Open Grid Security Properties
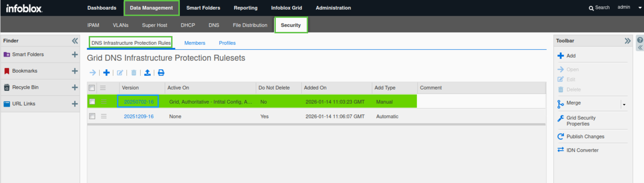Image resolution: width=644 pixels, height=183 pixels. [581, 120]
